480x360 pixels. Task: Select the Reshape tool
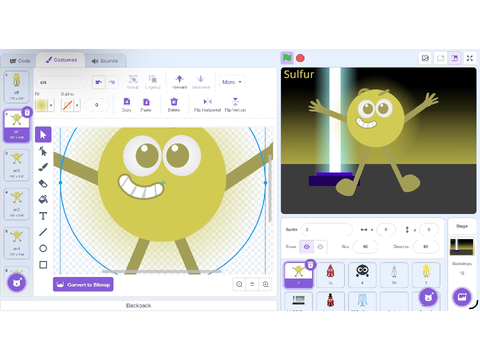(x=43, y=151)
